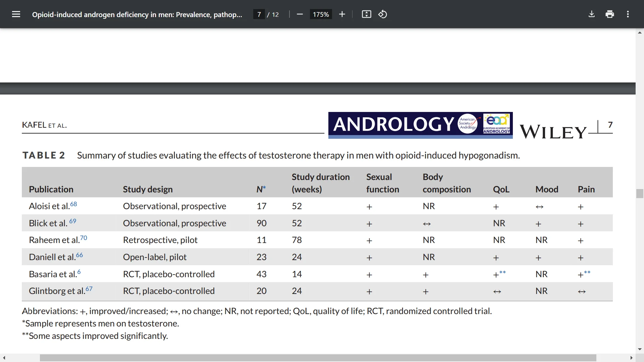Click 'Open-label, pilot' study design cell
The height and width of the screenshot is (362, 644).
pyautogui.click(x=155, y=257)
